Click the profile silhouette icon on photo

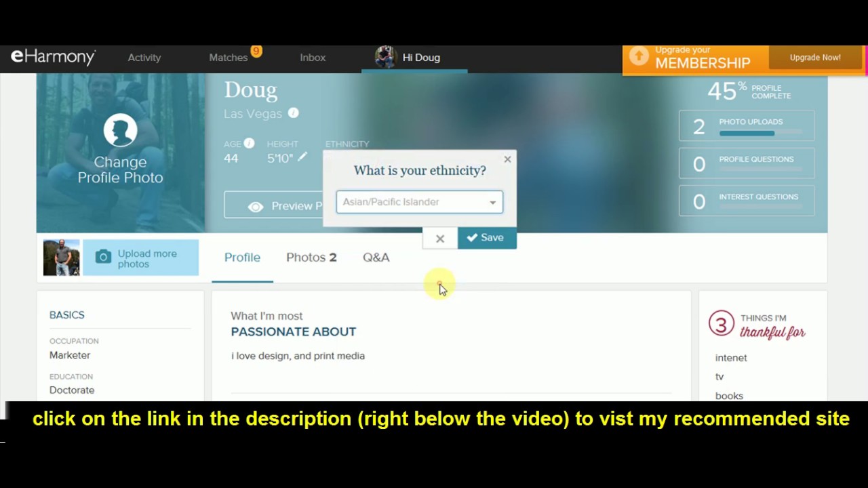click(120, 130)
